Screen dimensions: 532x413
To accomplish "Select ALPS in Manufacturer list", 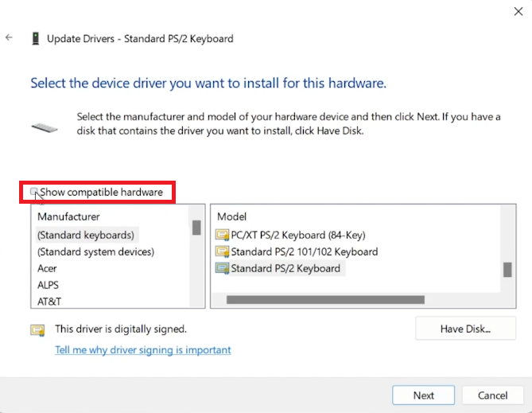I will click(x=49, y=285).
